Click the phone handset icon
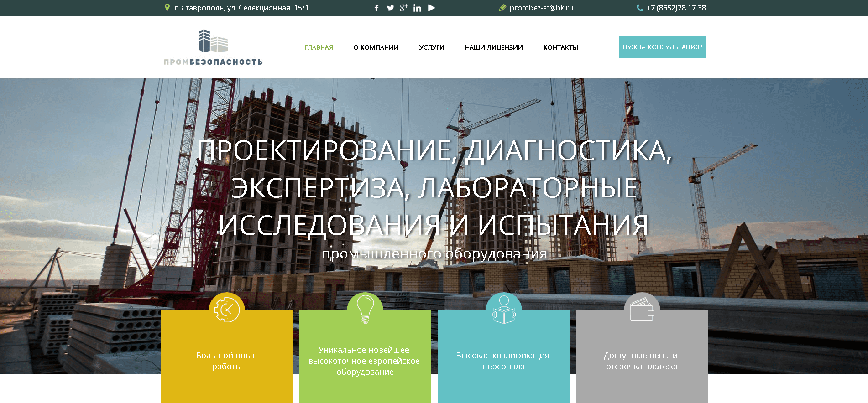868x403 pixels. [x=640, y=8]
